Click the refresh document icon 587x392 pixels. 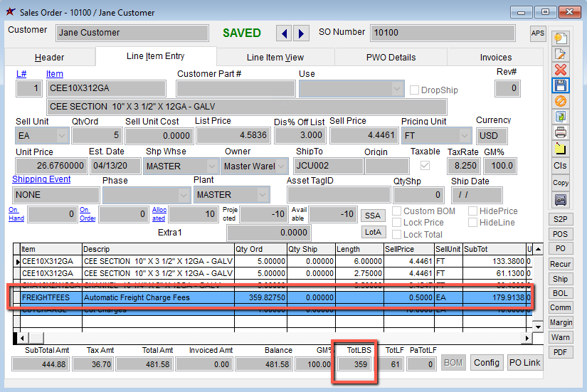point(561,117)
